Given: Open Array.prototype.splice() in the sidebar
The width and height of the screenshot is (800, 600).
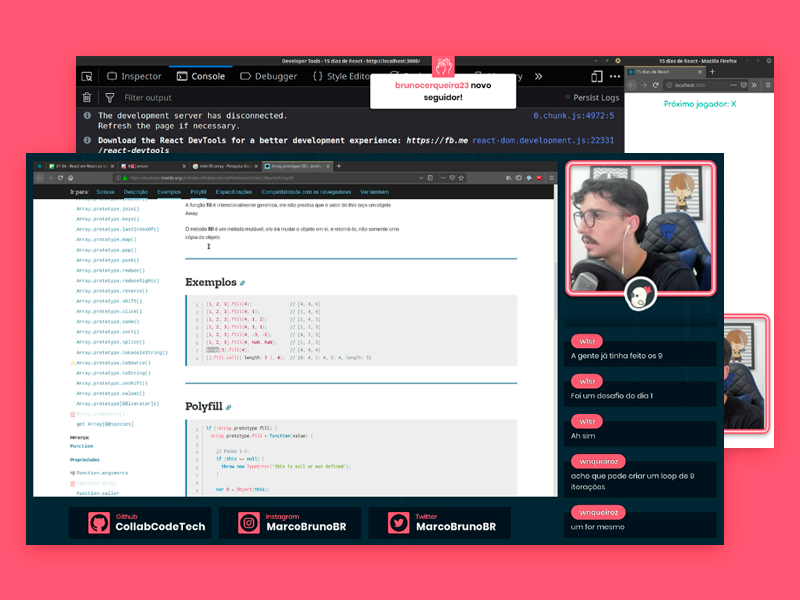Looking at the screenshot, I should (110, 342).
